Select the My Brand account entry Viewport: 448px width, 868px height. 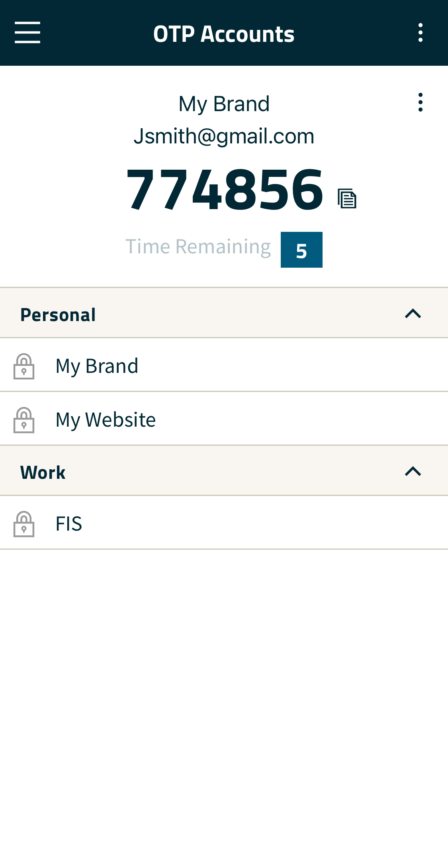pos(224,365)
